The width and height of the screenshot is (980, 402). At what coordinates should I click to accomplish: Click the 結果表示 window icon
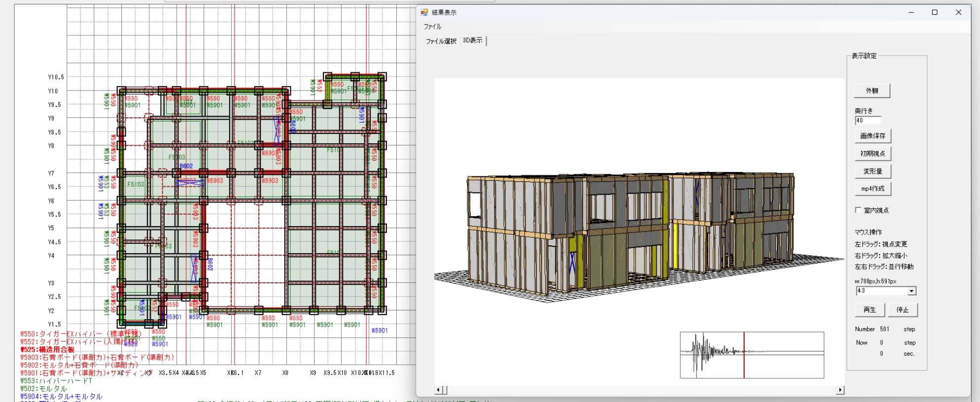424,12
